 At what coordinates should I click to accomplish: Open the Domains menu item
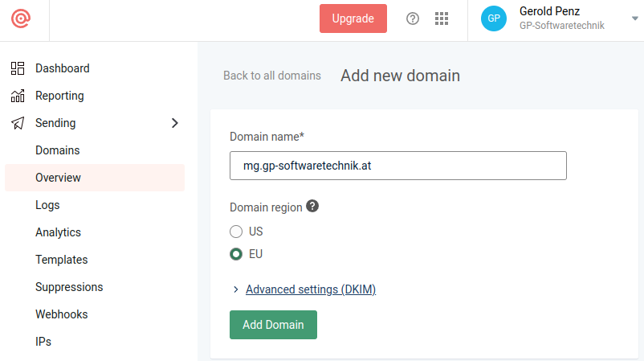57,150
